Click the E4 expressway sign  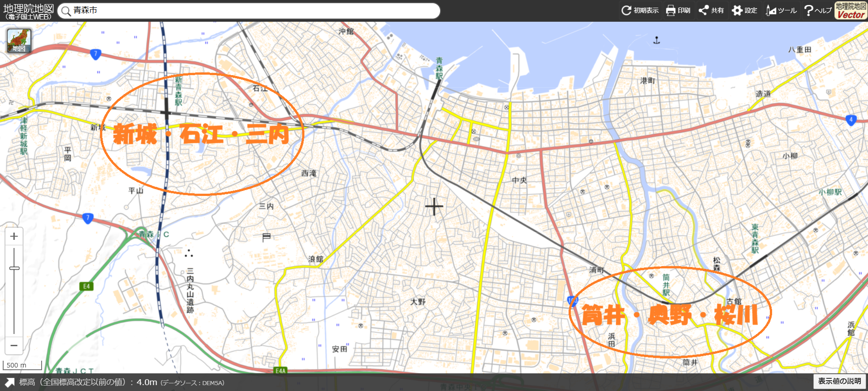click(x=86, y=286)
